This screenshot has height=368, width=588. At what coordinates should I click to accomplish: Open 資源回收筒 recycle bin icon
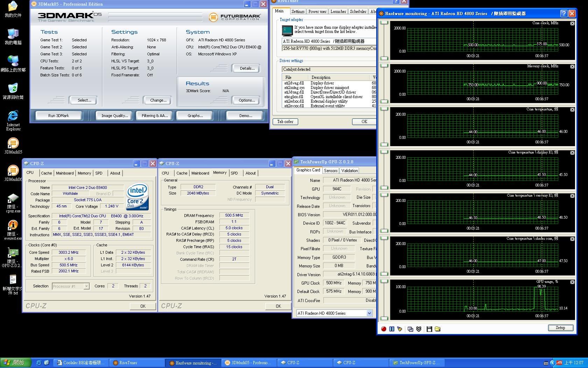[13, 91]
